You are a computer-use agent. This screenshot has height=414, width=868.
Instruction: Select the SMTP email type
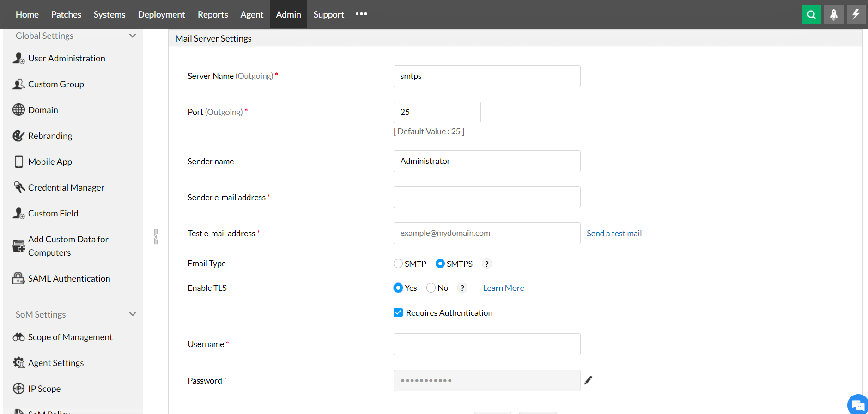(x=398, y=264)
